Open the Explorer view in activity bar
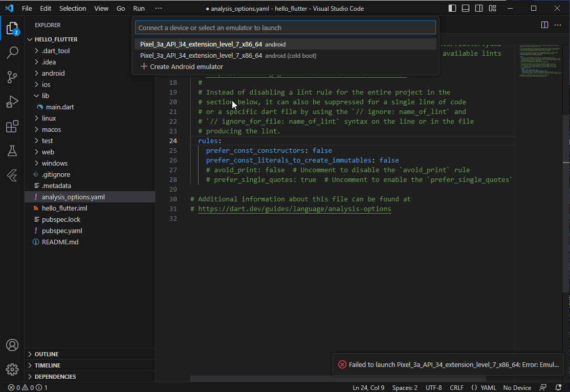The height and width of the screenshot is (392, 570). [x=12, y=29]
